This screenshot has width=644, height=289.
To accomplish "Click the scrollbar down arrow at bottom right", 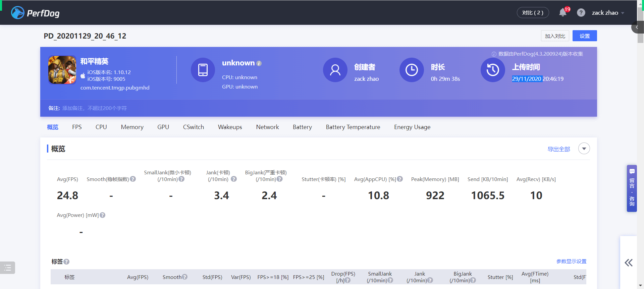I will tap(640, 286).
